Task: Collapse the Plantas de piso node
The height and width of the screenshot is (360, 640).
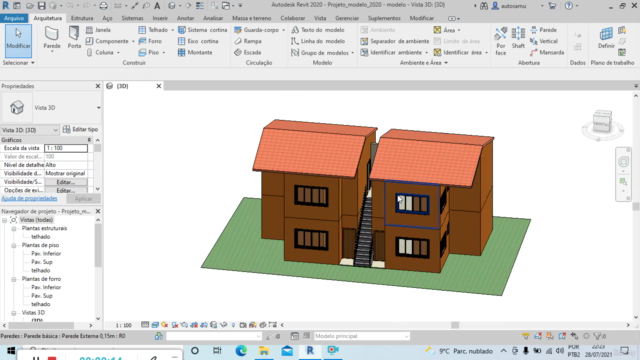Action: click(13, 245)
